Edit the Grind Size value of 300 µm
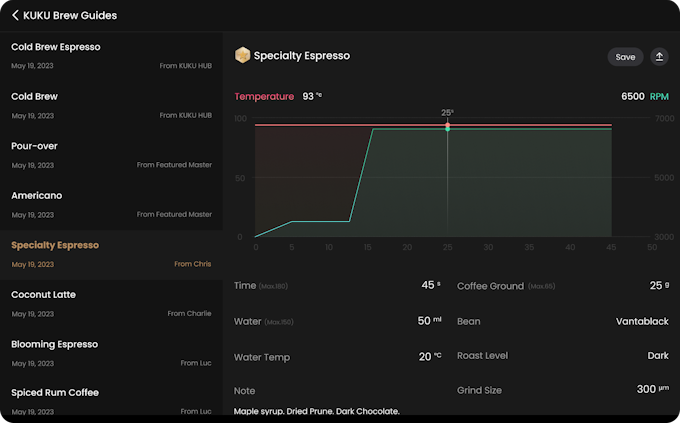Viewport: 680px width, 423px height. point(653,389)
